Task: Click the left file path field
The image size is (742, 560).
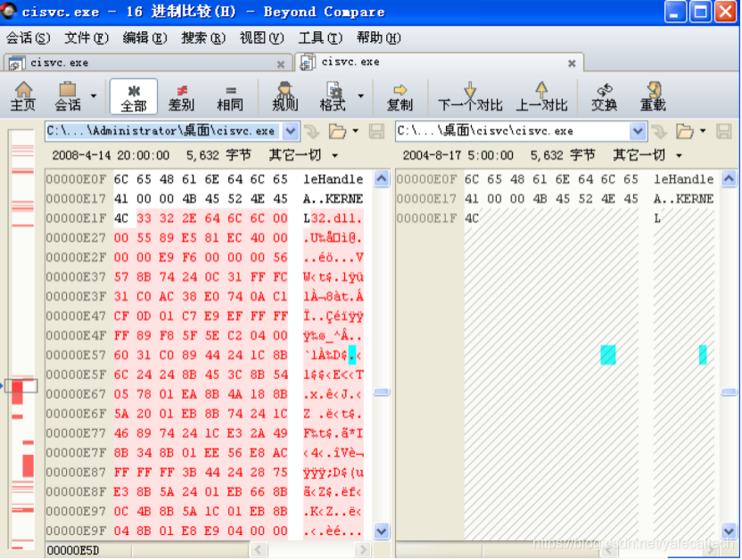Action: pyautogui.click(x=163, y=131)
